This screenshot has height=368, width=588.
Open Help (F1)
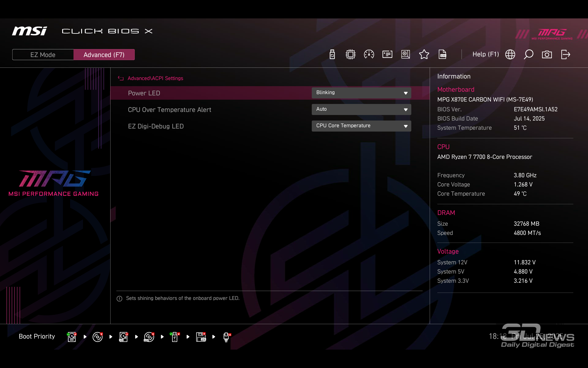click(486, 54)
